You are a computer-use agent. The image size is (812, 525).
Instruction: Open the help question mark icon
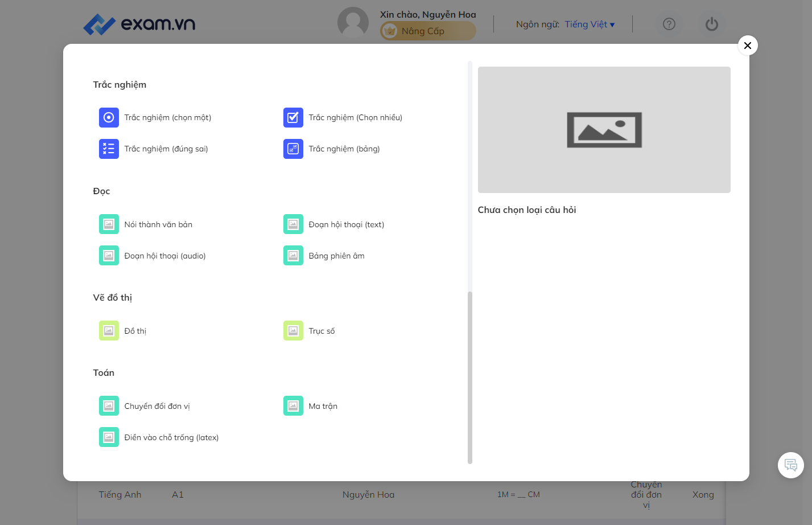(669, 24)
